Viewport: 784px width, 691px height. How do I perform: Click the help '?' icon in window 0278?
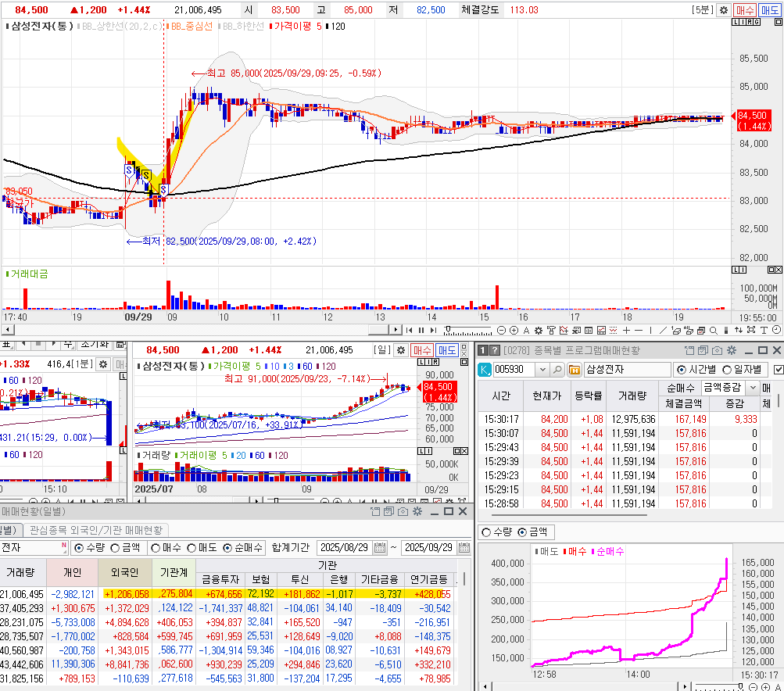(495, 350)
